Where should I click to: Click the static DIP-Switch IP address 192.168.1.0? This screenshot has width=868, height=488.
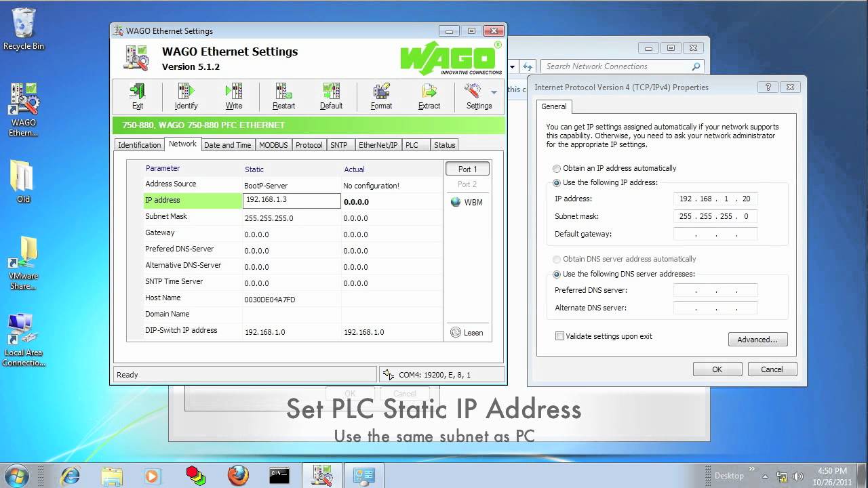click(264, 332)
